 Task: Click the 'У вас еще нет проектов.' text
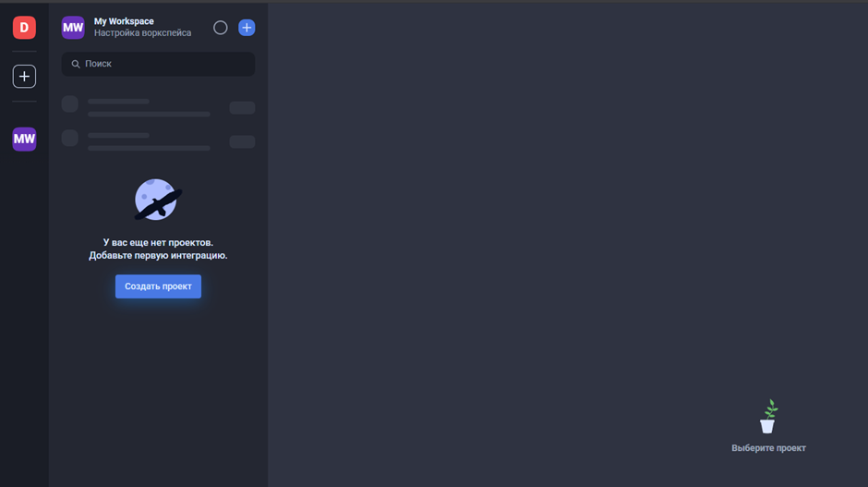(x=158, y=243)
